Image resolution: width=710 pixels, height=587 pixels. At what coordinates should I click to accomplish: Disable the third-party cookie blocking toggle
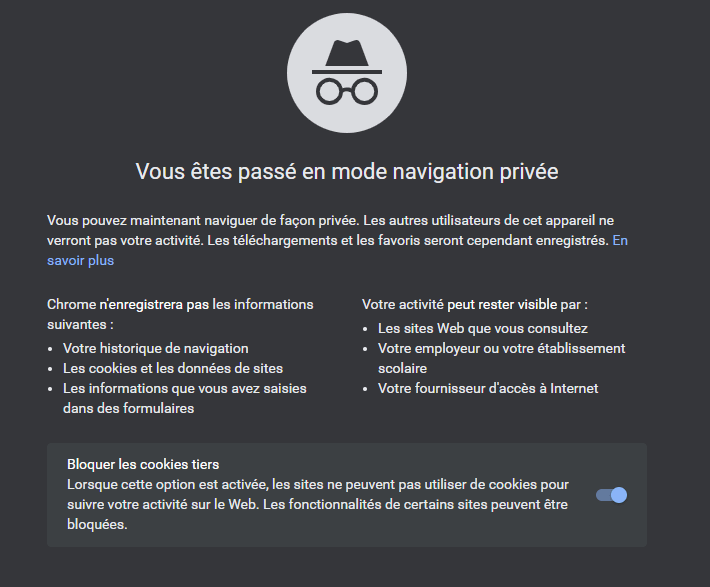611,495
